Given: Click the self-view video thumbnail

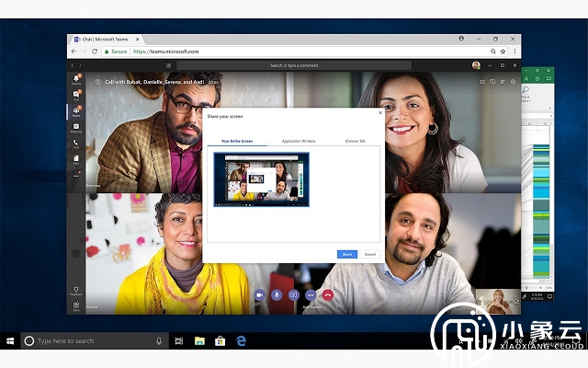Looking at the screenshot, I should point(498,302).
